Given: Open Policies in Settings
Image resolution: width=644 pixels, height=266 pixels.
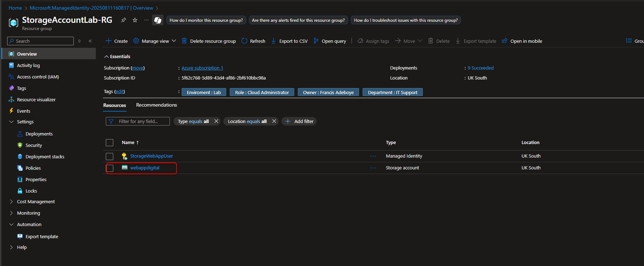Looking at the screenshot, I should click(33, 168).
